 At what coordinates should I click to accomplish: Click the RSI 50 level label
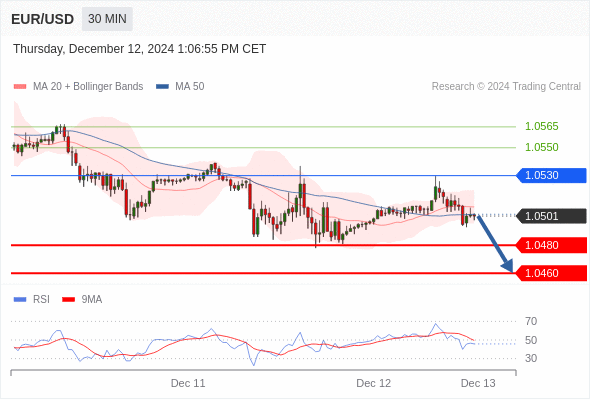(531, 340)
